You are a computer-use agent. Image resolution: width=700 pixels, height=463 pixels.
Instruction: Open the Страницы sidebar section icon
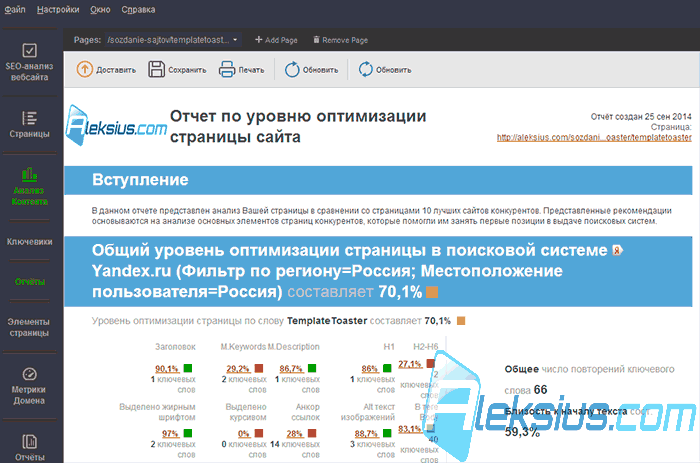coord(29,118)
